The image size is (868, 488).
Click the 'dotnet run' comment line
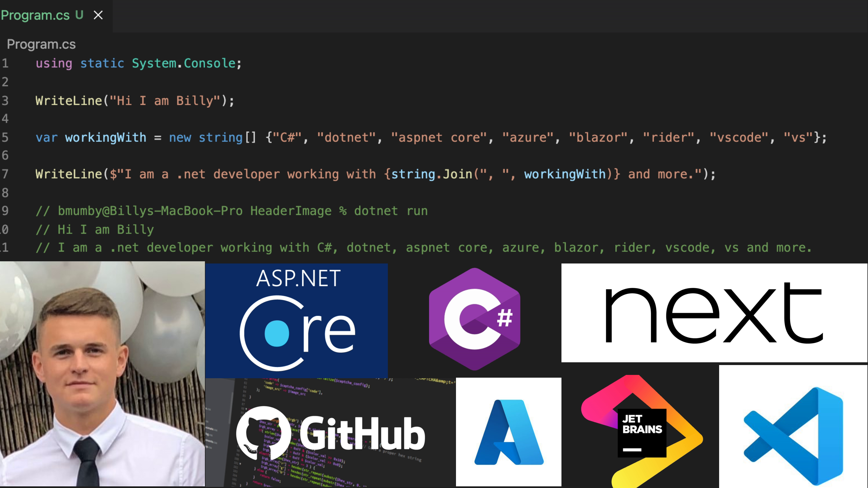pyautogui.click(x=232, y=211)
